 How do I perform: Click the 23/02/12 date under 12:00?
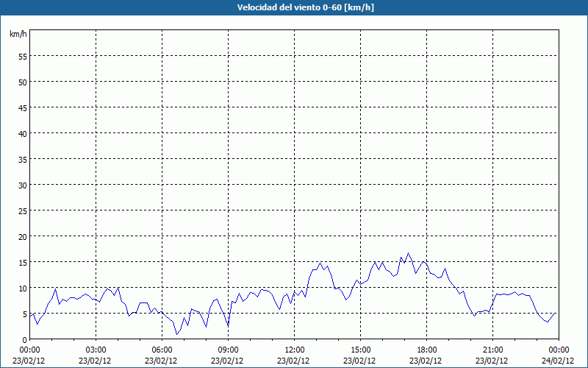click(x=293, y=361)
